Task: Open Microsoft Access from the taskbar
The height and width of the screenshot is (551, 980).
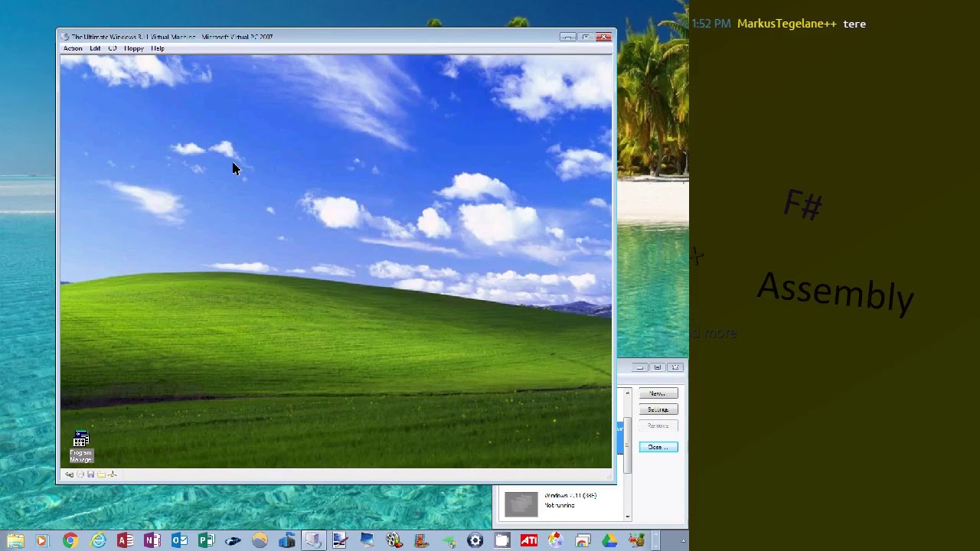Action: (x=125, y=541)
